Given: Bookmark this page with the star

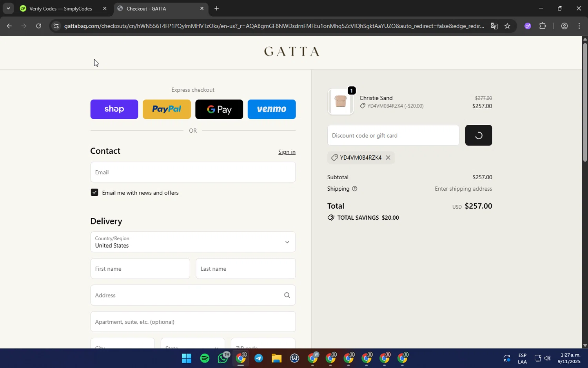Looking at the screenshot, I should click(507, 26).
